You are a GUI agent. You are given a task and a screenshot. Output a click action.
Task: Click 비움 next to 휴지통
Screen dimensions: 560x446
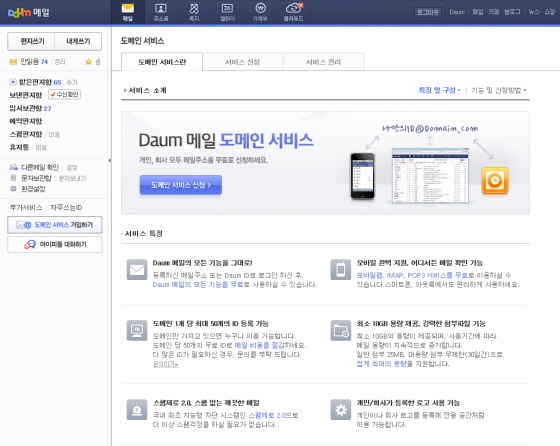pyautogui.click(x=41, y=147)
